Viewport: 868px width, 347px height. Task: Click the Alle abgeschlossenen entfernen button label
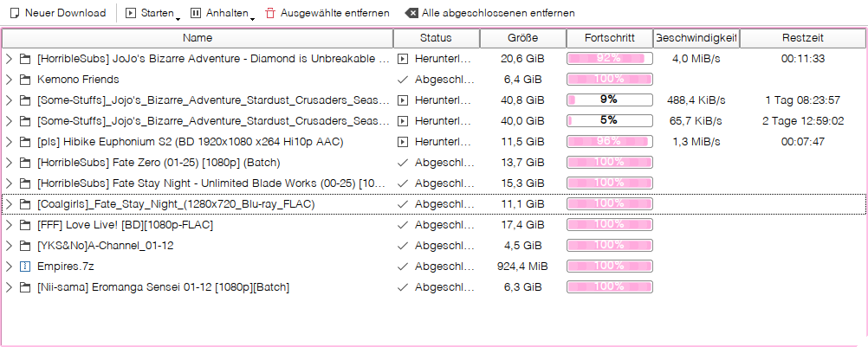point(498,13)
